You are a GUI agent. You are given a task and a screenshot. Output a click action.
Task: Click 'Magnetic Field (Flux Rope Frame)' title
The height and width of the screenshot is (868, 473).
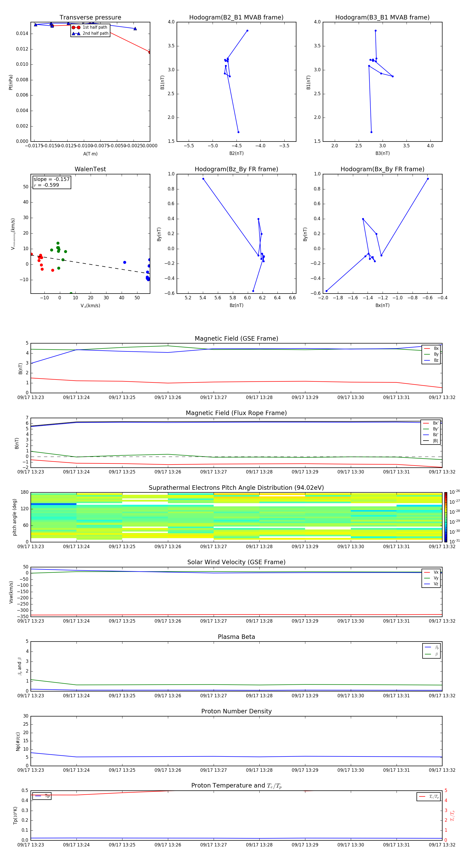(236, 413)
